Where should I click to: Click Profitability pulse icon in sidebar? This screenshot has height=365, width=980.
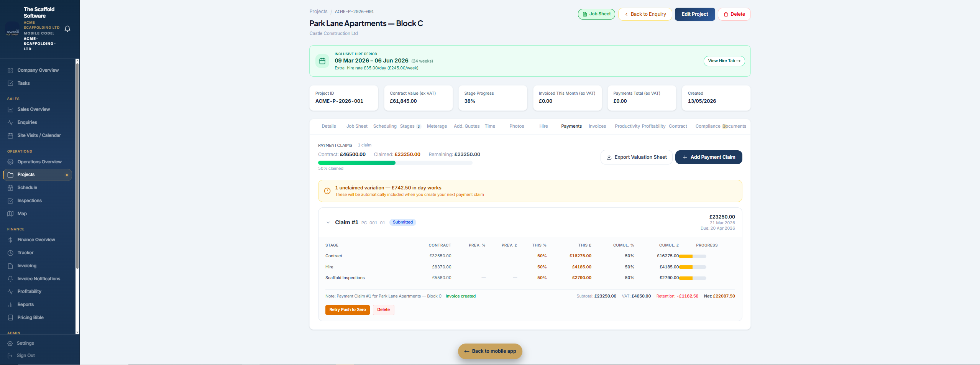[x=10, y=291]
